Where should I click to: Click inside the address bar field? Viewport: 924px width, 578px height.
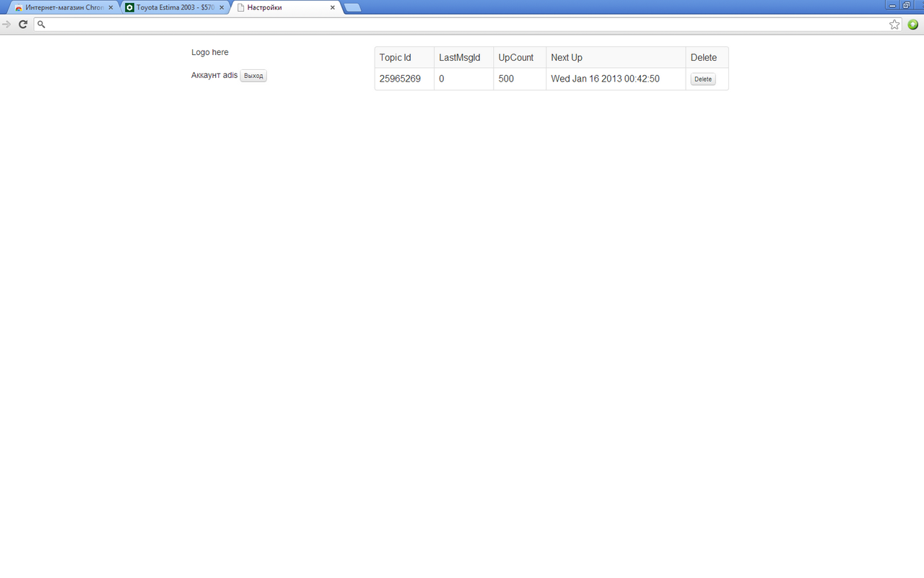click(289, 24)
